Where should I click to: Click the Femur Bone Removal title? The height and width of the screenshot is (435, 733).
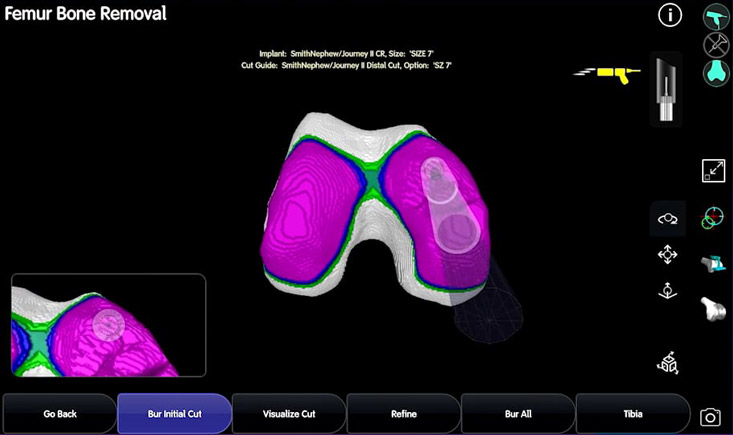86,14
